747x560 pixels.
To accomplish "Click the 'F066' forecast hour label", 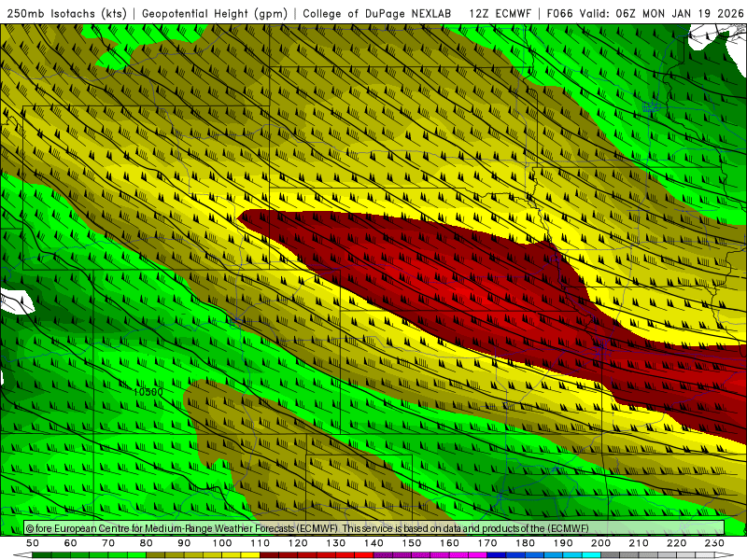I will coord(559,13).
